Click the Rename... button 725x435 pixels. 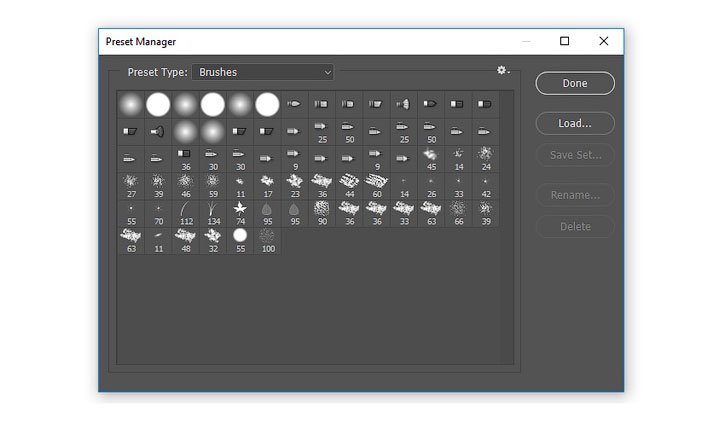(575, 195)
